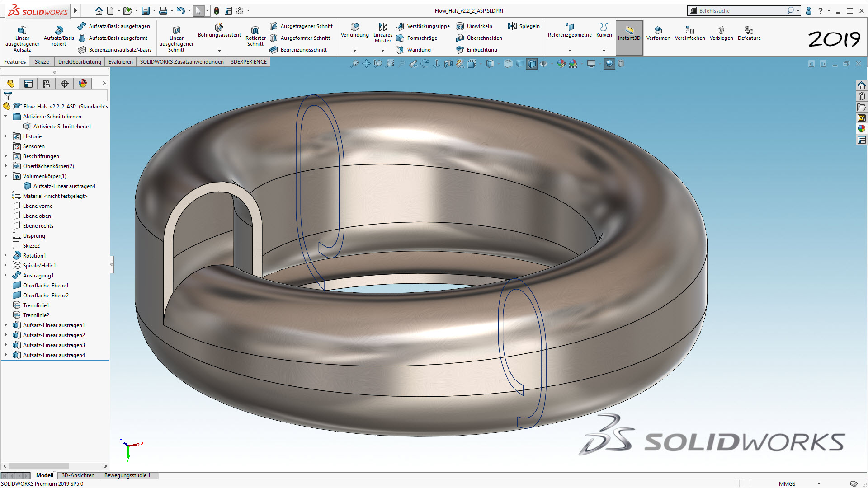Open the PropertyManager tab icon
Screen dimensions: 868x488
pyautogui.click(x=28, y=84)
